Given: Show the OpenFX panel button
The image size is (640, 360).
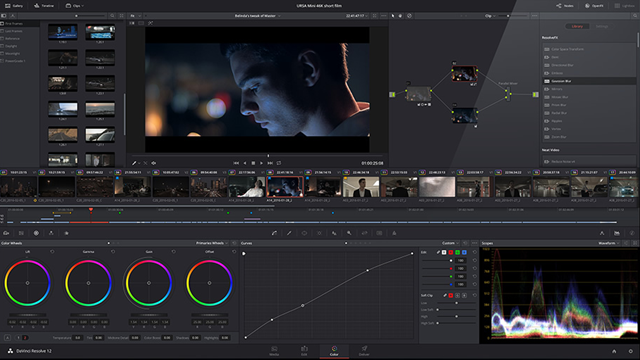Looking at the screenshot, I should pos(594,6).
